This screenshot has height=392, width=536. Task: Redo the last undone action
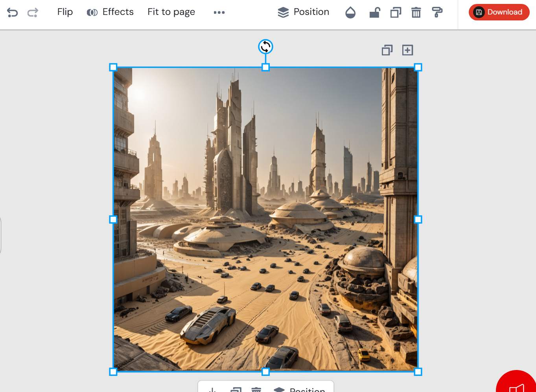tap(33, 13)
